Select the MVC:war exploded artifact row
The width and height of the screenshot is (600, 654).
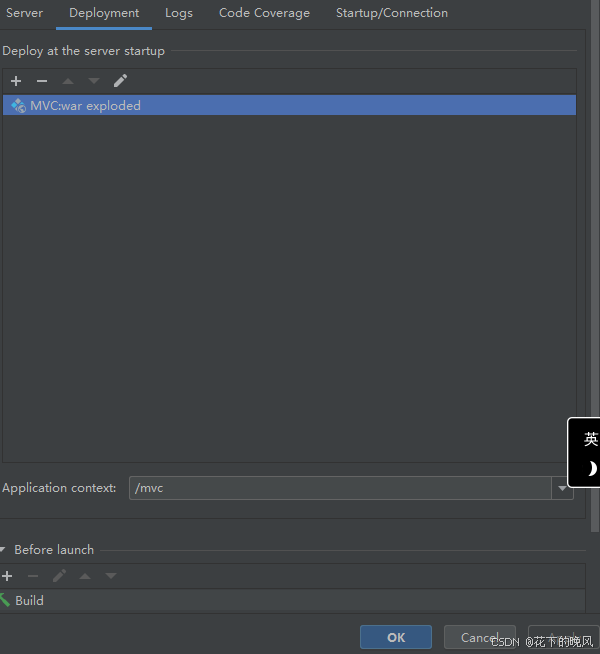(289, 105)
